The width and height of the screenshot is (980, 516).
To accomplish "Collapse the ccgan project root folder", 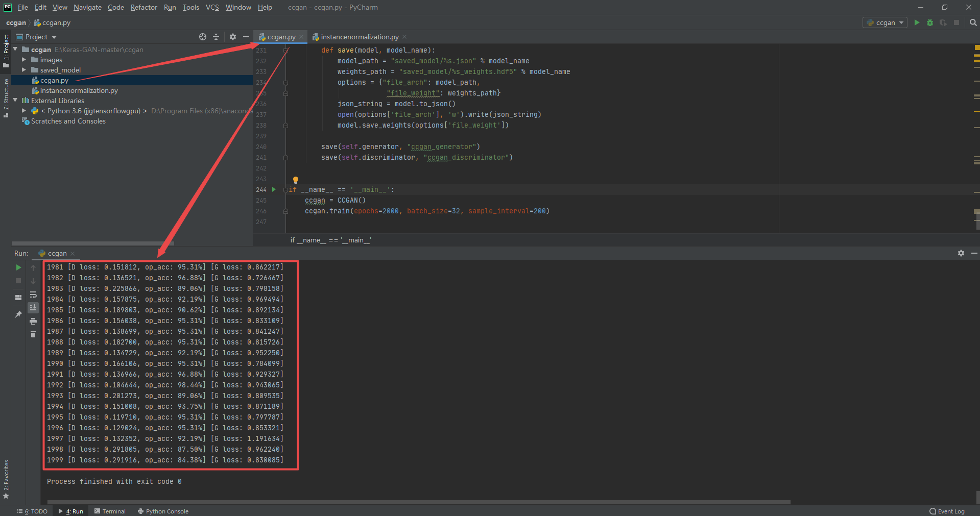I will (x=15, y=50).
